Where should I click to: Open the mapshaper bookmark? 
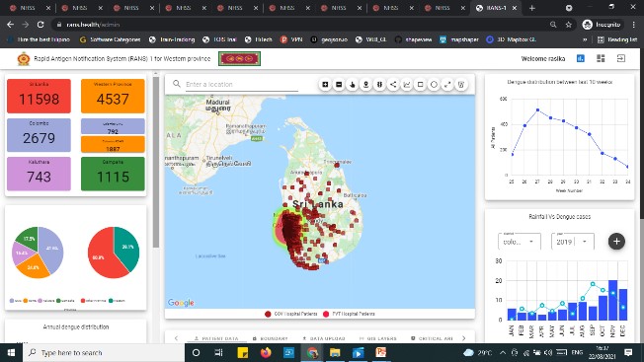pyautogui.click(x=458, y=39)
